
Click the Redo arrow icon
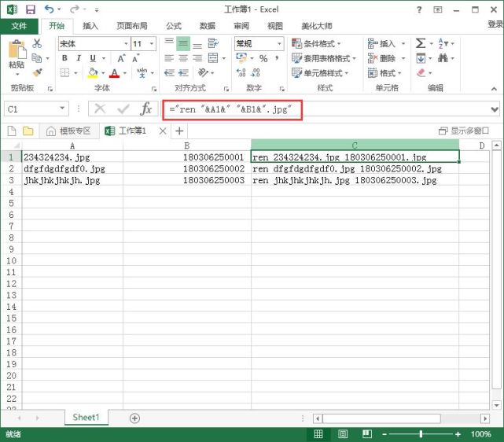click(74, 9)
